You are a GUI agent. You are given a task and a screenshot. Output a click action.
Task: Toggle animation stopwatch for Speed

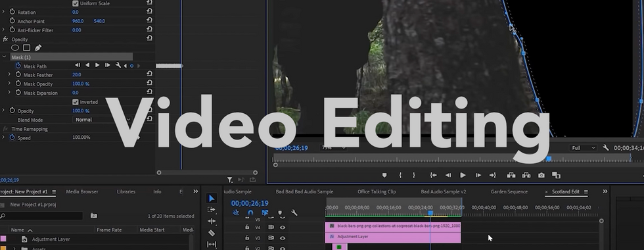(x=12, y=137)
